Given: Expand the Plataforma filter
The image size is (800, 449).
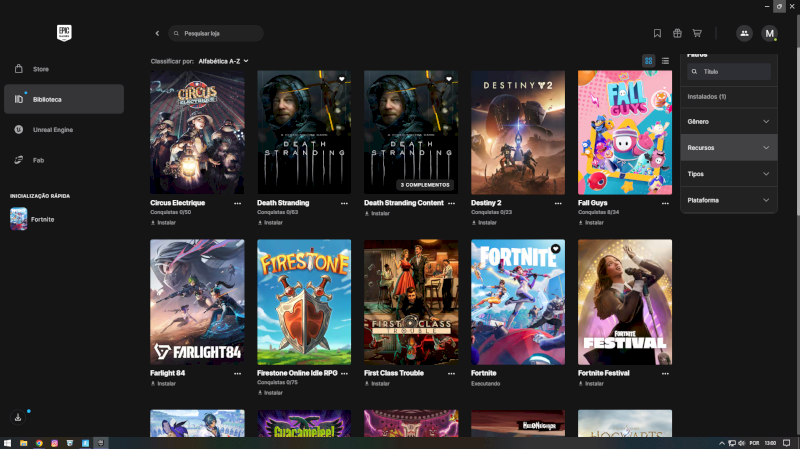Looking at the screenshot, I should point(729,200).
